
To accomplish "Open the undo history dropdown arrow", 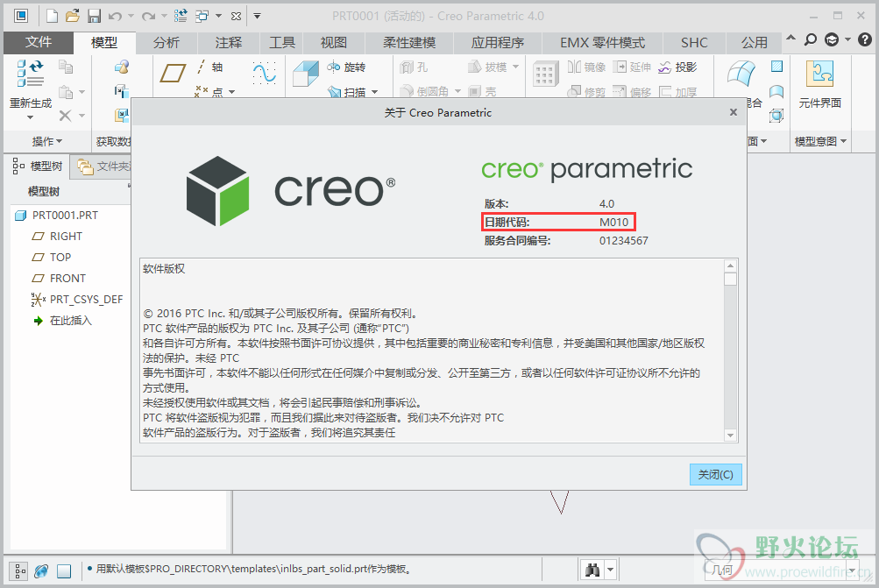I will point(131,17).
